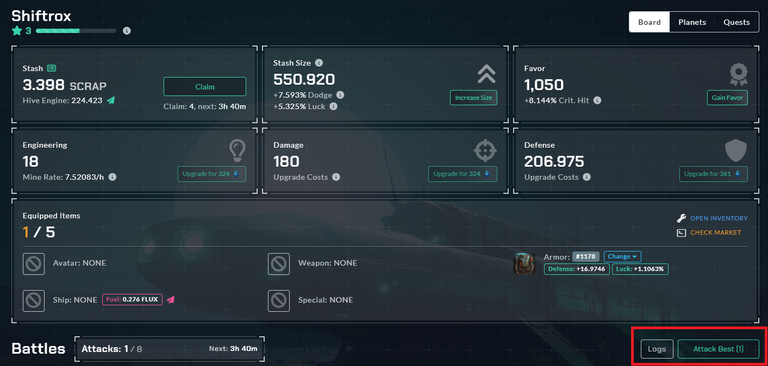Click the Defense Upgrade Costs info icon
This screenshot has height=366, width=768.
click(x=586, y=177)
